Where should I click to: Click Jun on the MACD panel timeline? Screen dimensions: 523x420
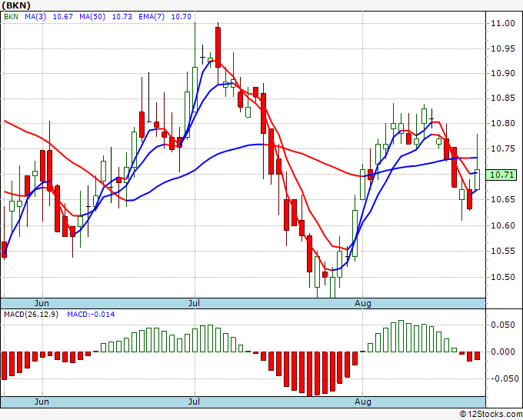point(42,402)
